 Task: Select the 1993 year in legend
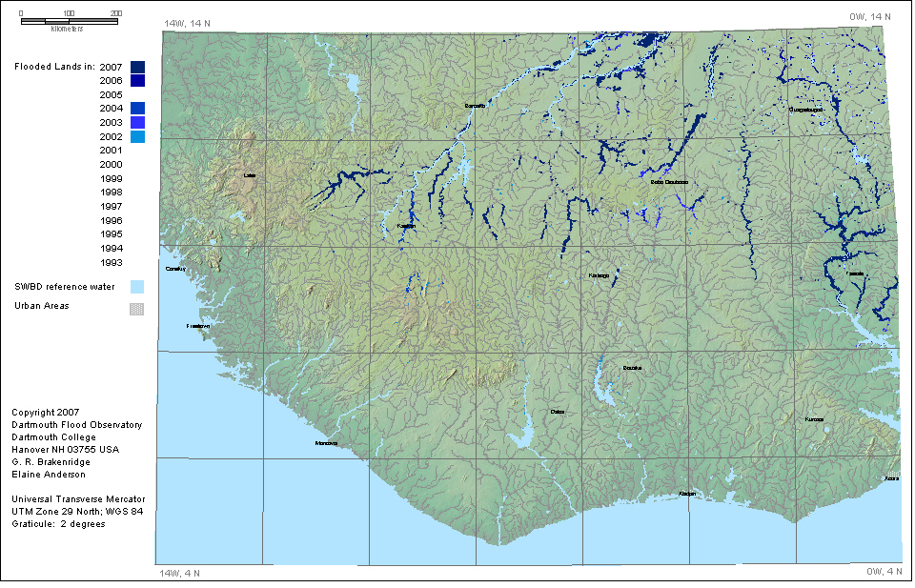click(111, 262)
